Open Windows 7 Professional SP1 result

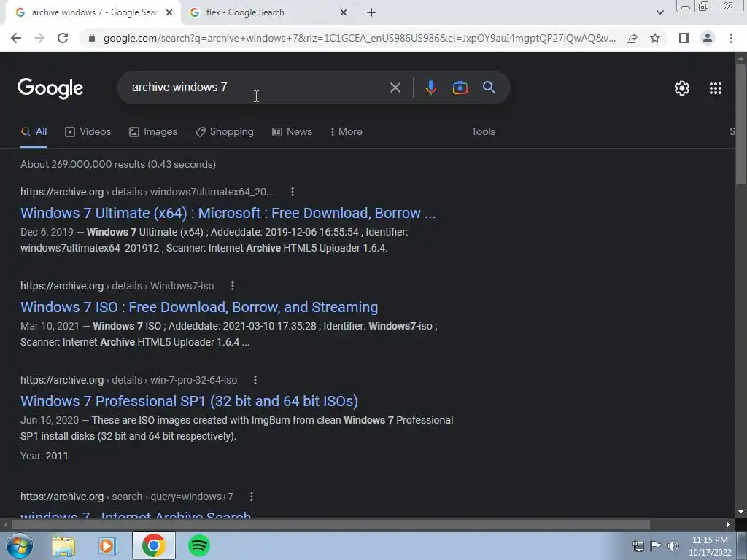tap(189, 402)
